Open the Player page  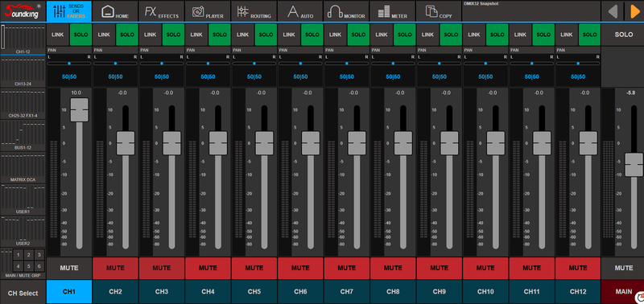coord(208,11)
